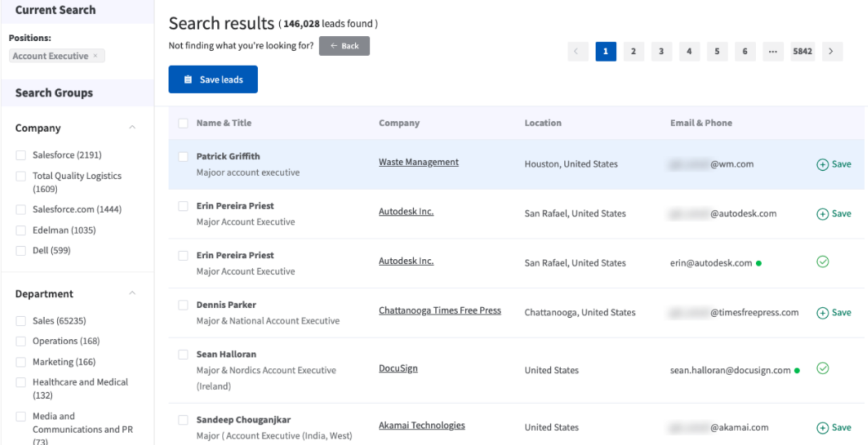868x445 pixels.
Task: Go to next results page arrow
Action: [832, 51]
